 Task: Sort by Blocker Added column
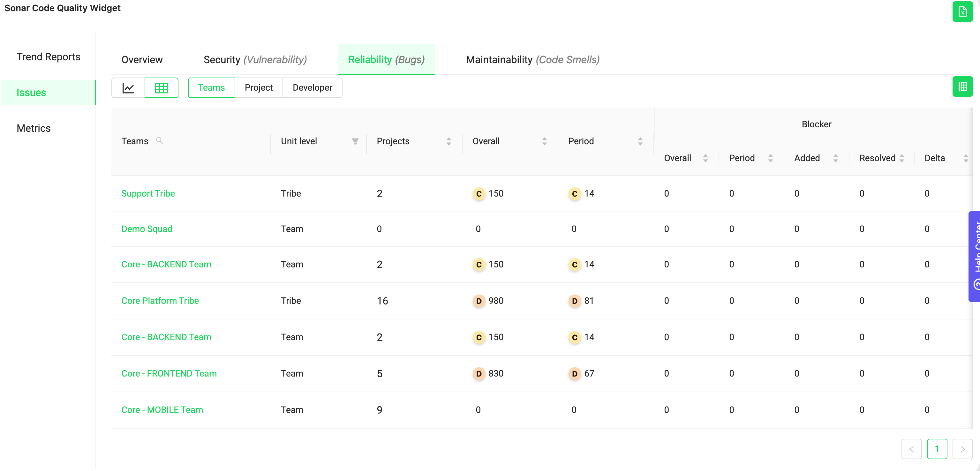tap(835, 158)
